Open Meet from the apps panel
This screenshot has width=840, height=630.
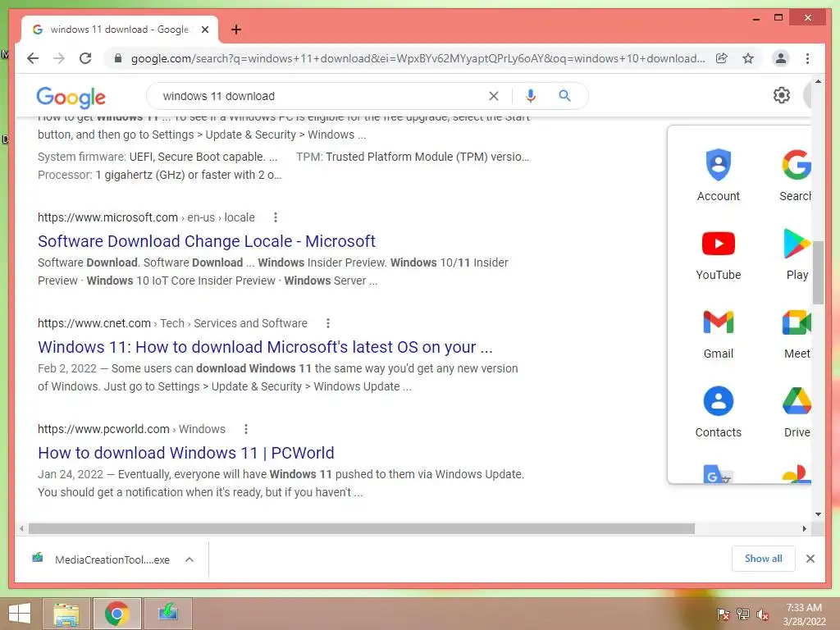(797, 334)
